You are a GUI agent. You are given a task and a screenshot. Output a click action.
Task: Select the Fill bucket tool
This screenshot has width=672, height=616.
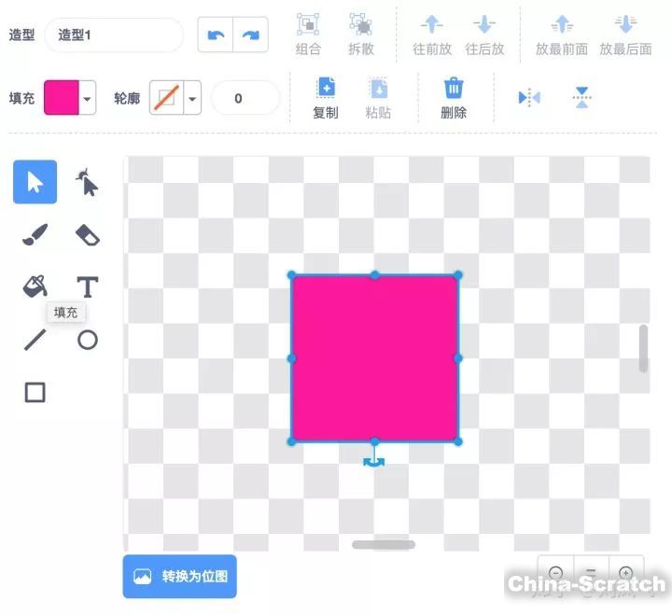pos(35,287)
